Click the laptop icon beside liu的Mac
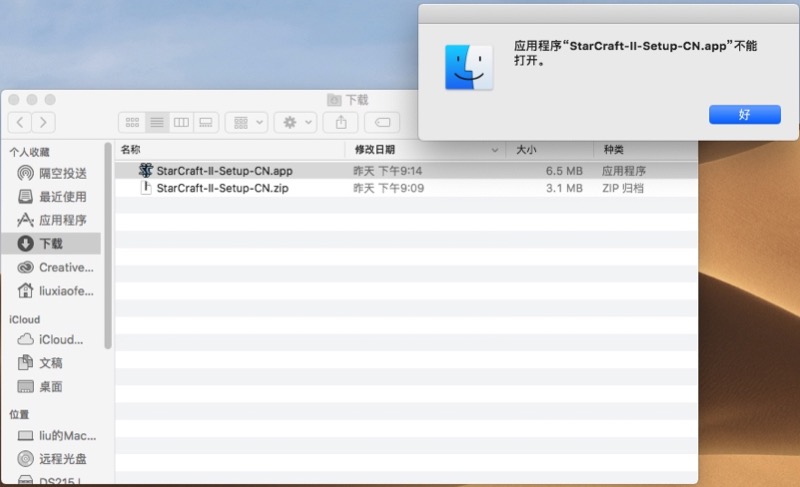 [x=26, y=435]
